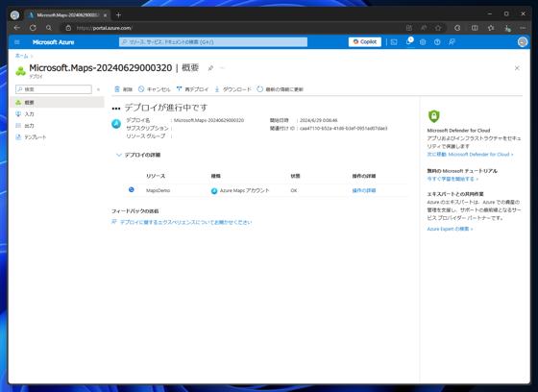Open the deployment experience feedback link
Image resolution: width=538 pixels, height=392 pixels.
point(185,223)
